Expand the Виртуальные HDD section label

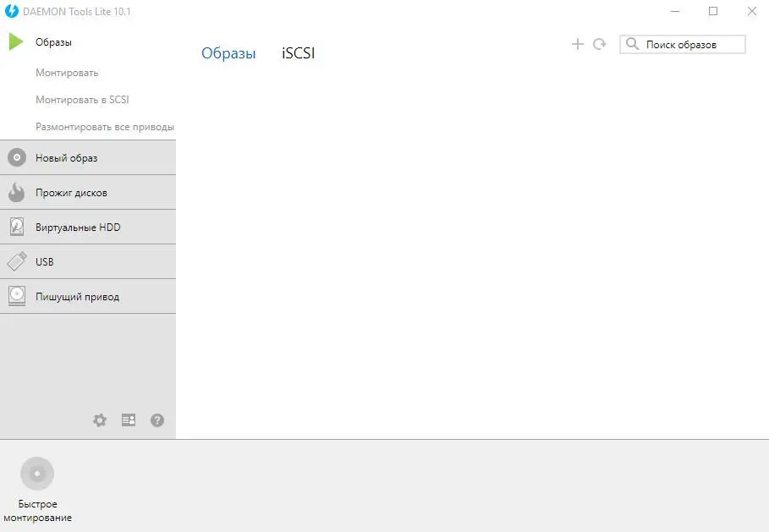tap(78, 228)
